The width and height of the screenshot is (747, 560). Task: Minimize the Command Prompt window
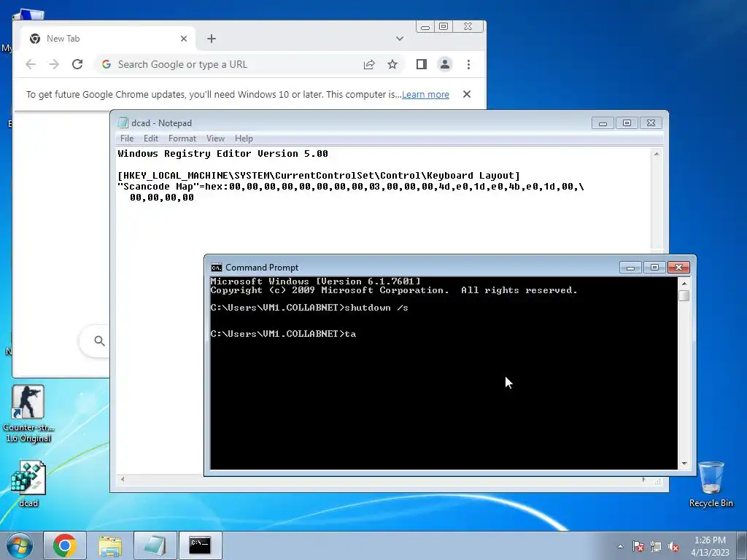pyautogui.click(x=630, y=268)
